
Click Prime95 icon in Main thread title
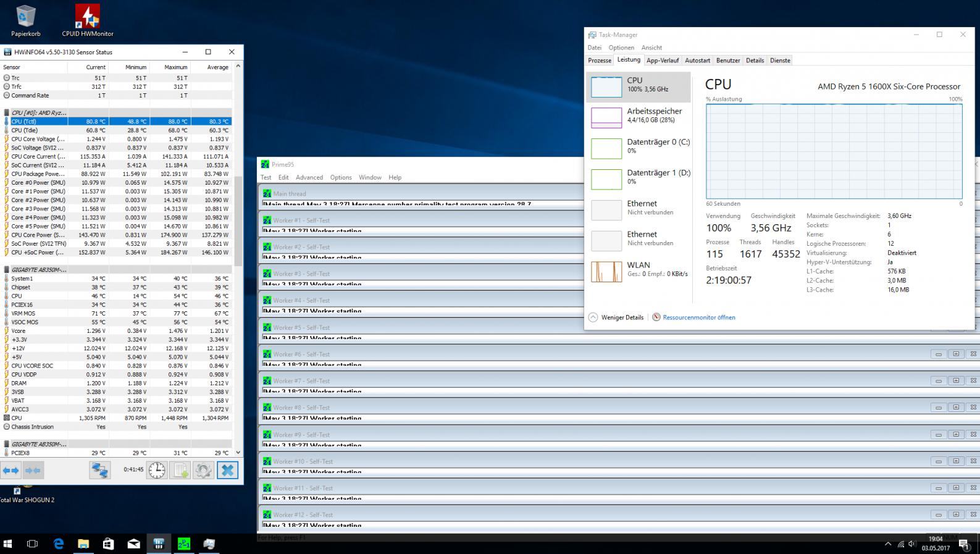click(267, 194)
